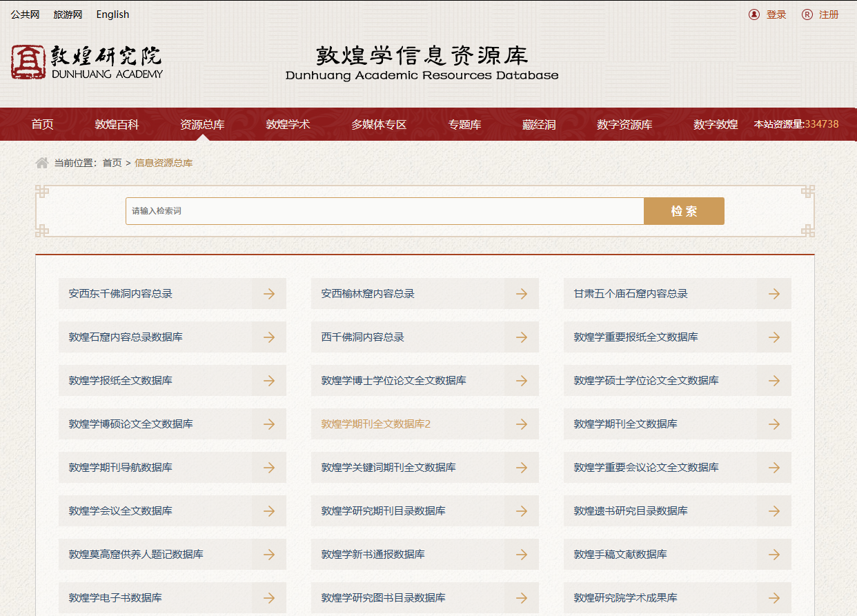857x616 pixels.
Task: Click arrow icon beside 敦煌莫高窟供养人题记数据库
Action: coord(269,555)
